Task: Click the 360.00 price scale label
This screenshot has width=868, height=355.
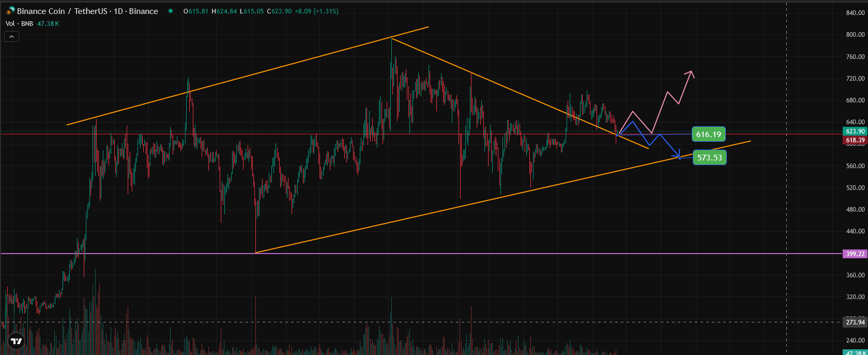Action: point(855,275)
